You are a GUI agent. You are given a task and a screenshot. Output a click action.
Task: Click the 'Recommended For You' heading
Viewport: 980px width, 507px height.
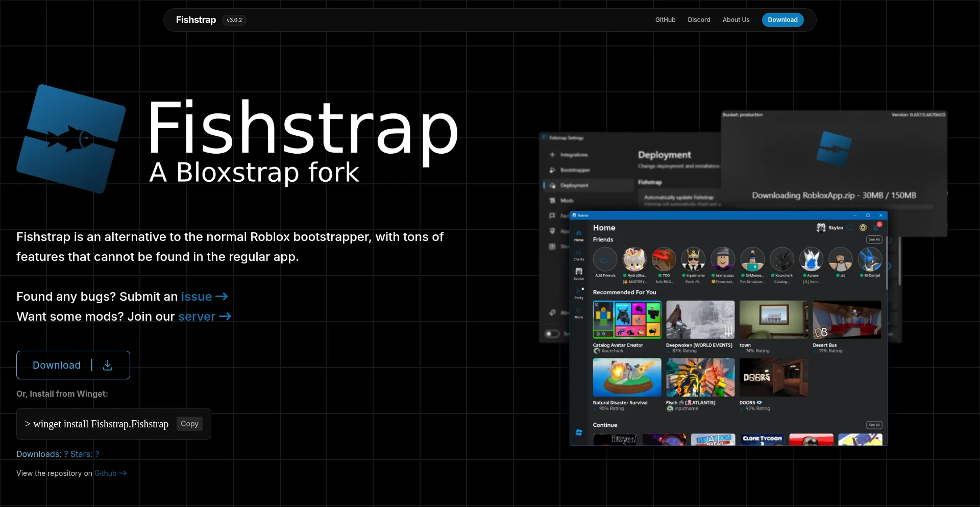pyautogui.click(x=624, y=292)
